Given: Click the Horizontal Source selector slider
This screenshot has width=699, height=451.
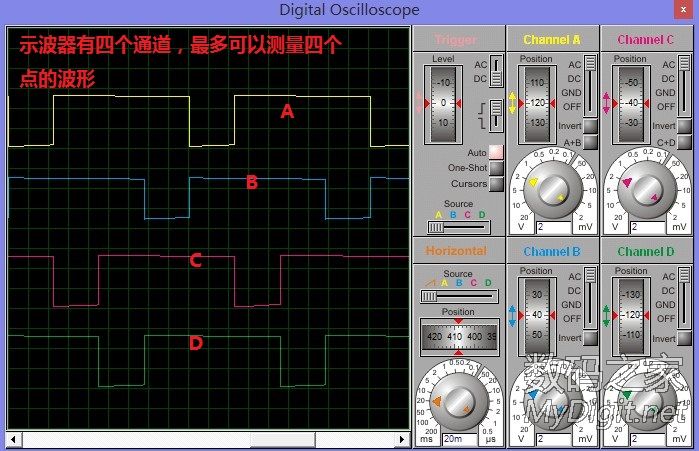Looking at the screenshot, I should [459, 296].
